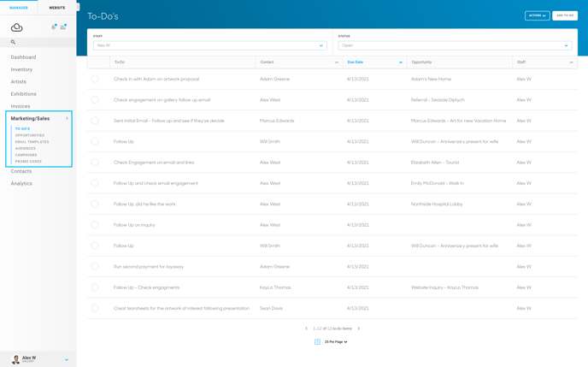Open the Status filter dropdown
588x367 pixels.
[455, 45]
